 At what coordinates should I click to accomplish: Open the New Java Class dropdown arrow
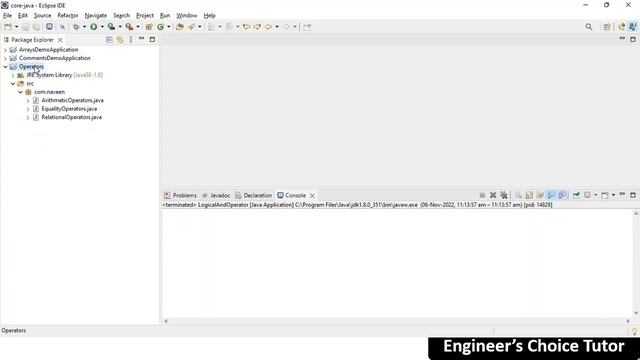(x=169, y=27)
